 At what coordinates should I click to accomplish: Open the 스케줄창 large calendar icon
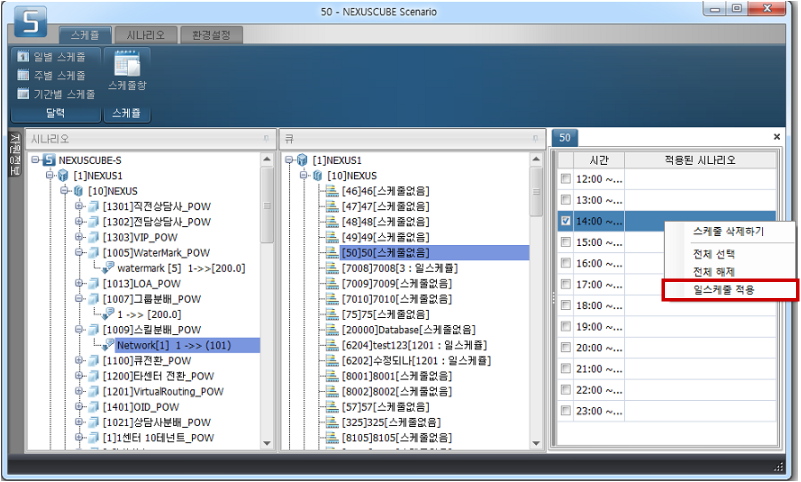click(127, 65)
